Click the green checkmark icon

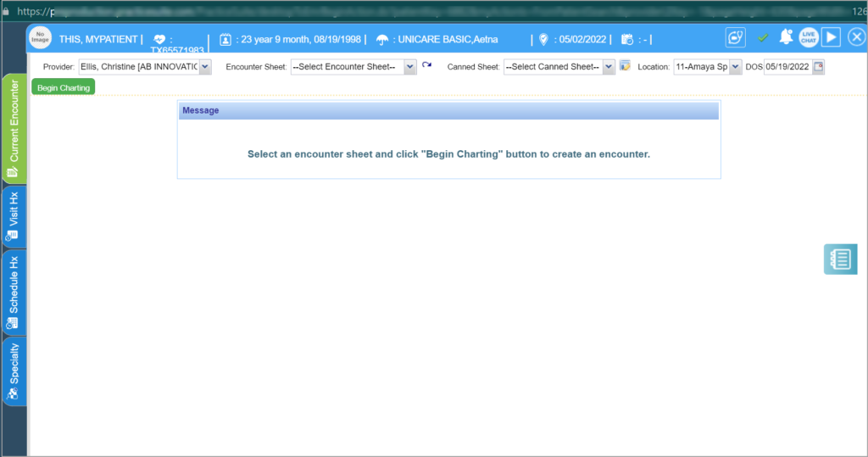763,38
